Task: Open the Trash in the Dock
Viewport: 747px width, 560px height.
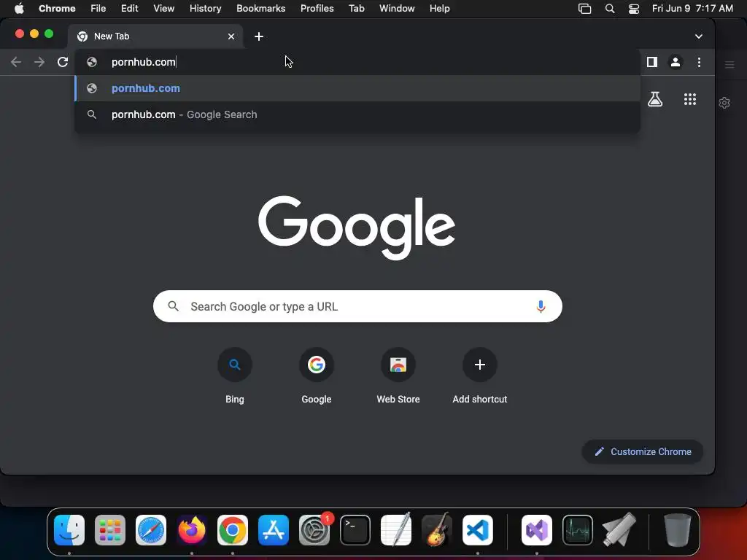Action: coord(677,530)
